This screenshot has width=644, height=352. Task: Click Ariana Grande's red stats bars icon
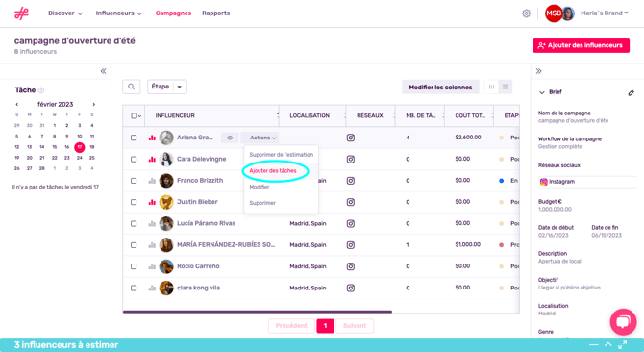pyautogui.click(x=152, y=138)
